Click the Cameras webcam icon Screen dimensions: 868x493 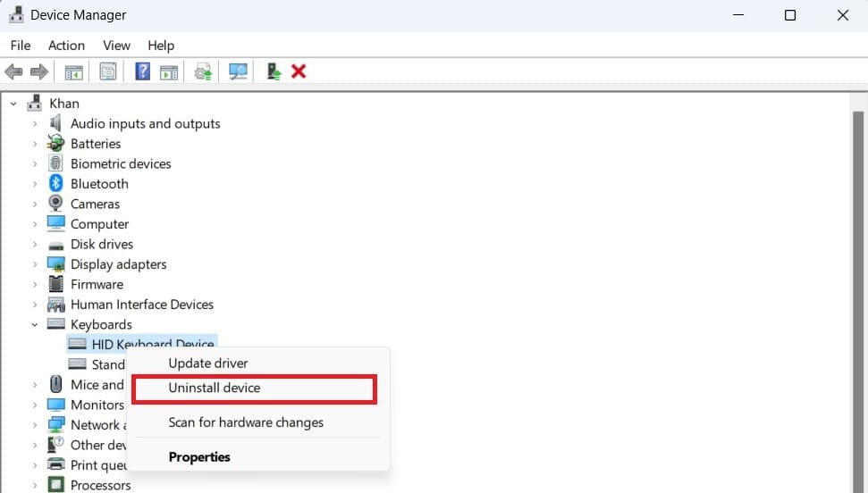[x=55, y=203]
